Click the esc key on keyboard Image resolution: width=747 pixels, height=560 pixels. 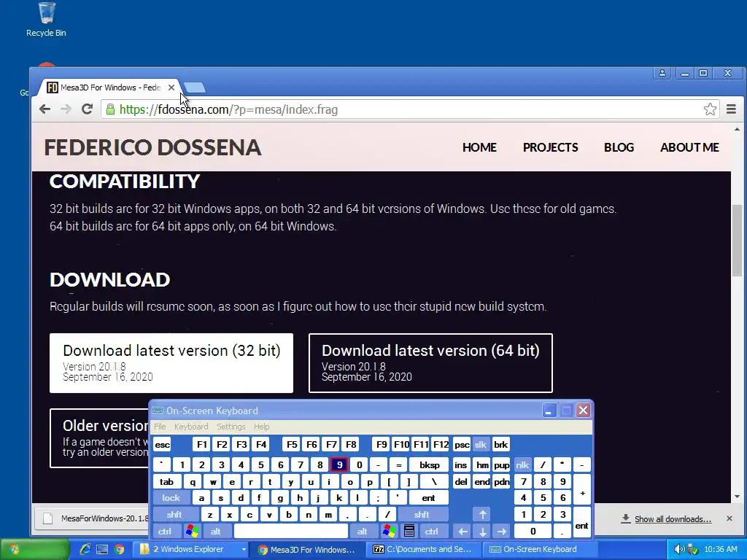coord(162,445)
